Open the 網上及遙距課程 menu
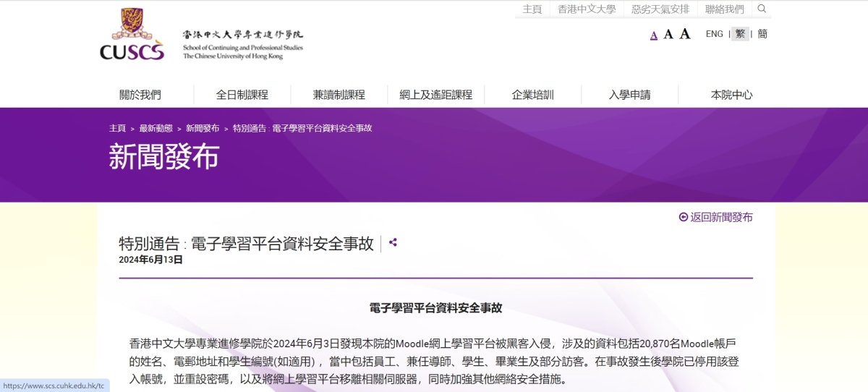 pos(435,95)
